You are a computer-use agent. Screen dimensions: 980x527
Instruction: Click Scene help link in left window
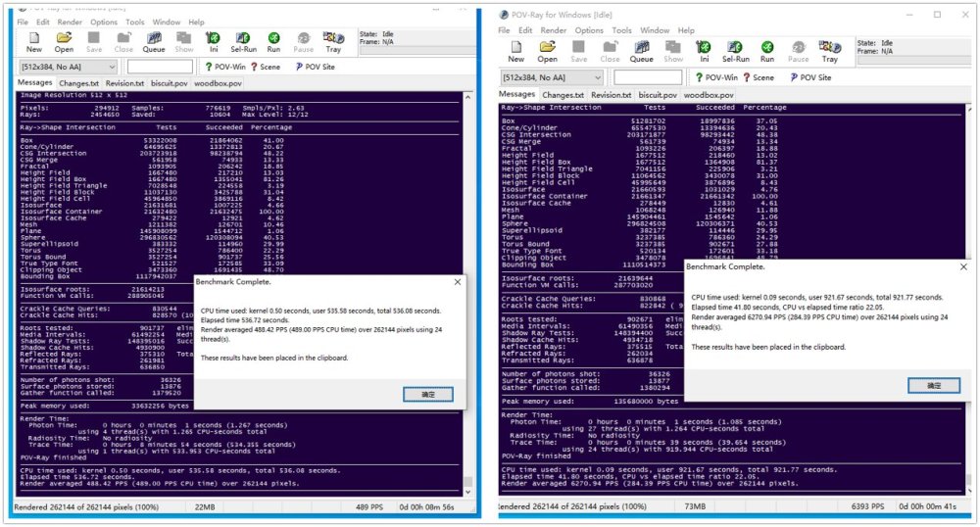[x=266, y=67]
